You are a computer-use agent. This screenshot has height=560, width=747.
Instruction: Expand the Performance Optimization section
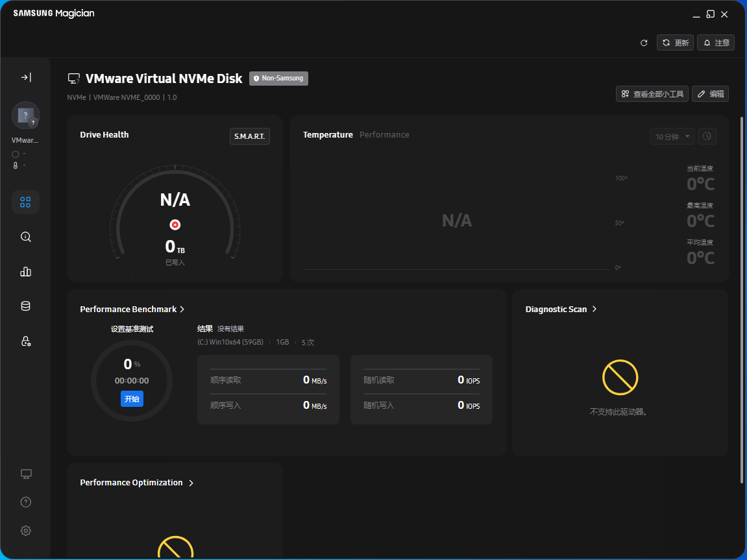coord(137,483)
